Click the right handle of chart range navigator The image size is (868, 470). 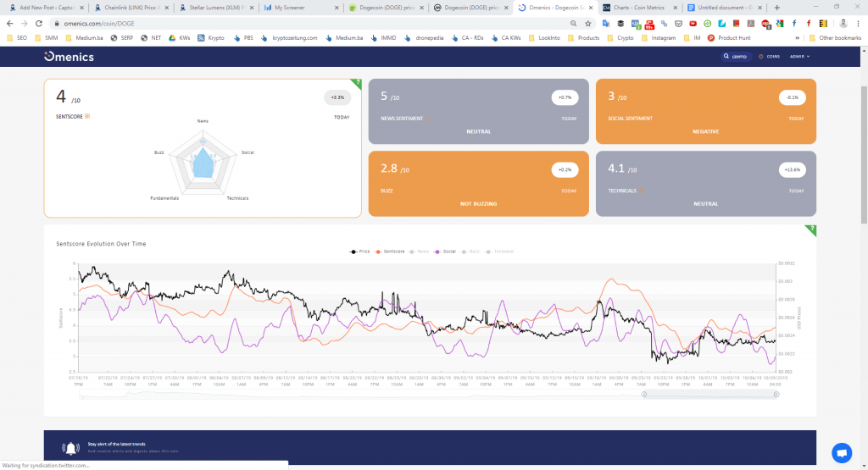[776, 395]
